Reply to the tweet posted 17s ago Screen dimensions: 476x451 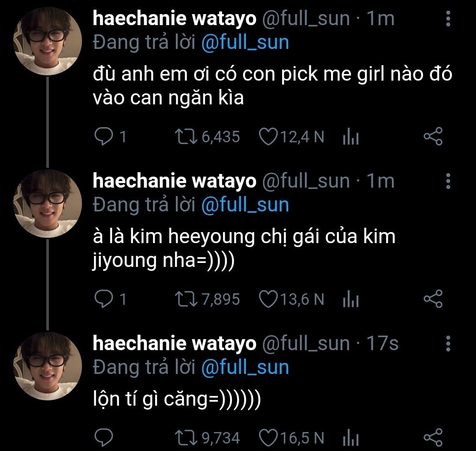(104, 438)
